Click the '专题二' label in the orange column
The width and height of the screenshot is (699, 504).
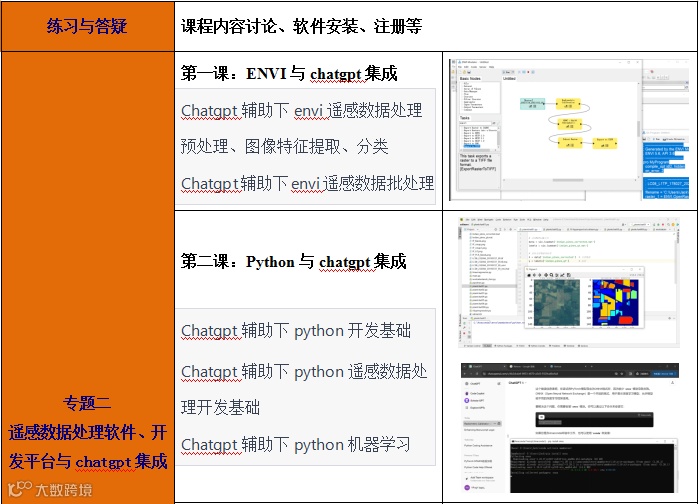coord(87,403)
